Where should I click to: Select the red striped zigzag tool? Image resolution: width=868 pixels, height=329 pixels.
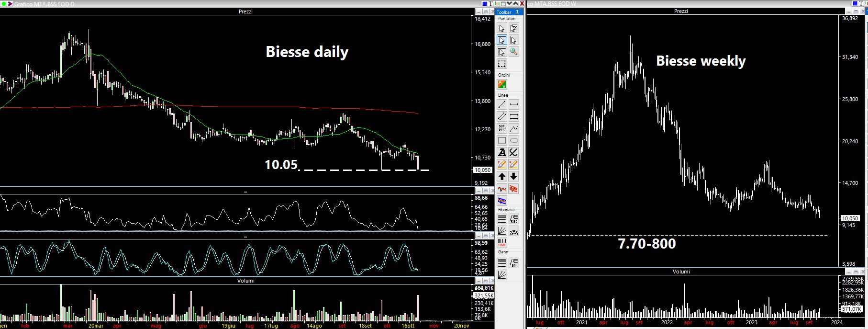[x=513, y=189]
